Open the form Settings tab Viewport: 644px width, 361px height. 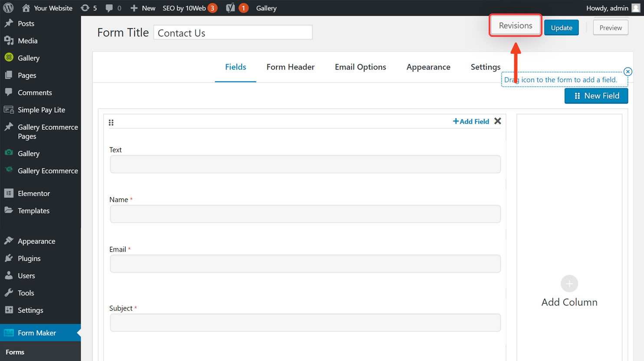tap(486, 67)
